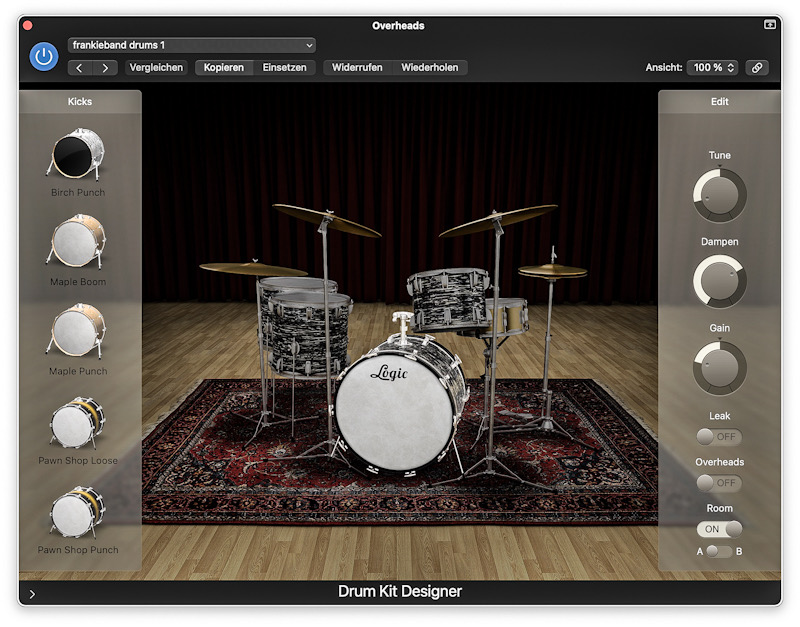Viewport: 800px width, 627px height.
Task: Toggle the Overheads switch
Action: pyautogui.click(x=719, y=483)
